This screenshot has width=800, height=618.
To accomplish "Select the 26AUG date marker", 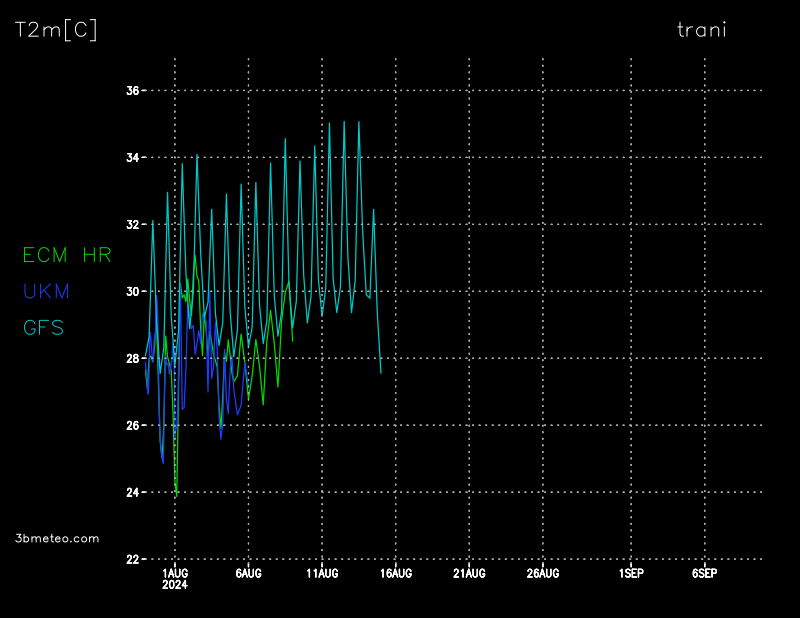I will pos(543,574).
